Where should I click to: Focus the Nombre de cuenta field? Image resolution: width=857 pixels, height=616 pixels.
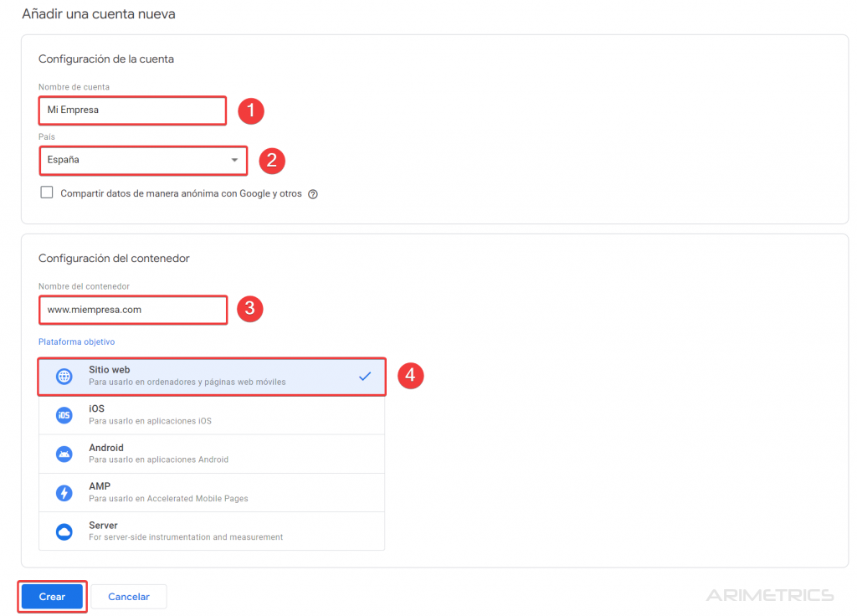pyautogui.click(x=132, y=110)
